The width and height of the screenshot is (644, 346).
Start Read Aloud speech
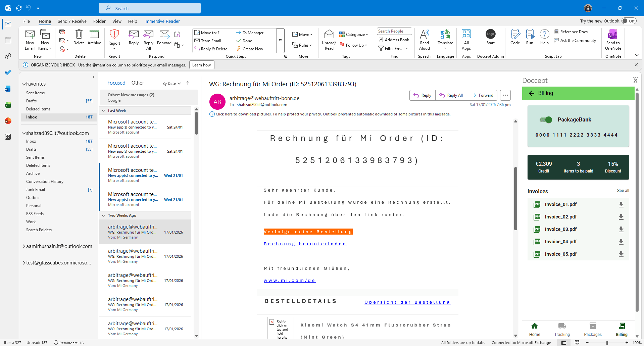click(424, 40)
